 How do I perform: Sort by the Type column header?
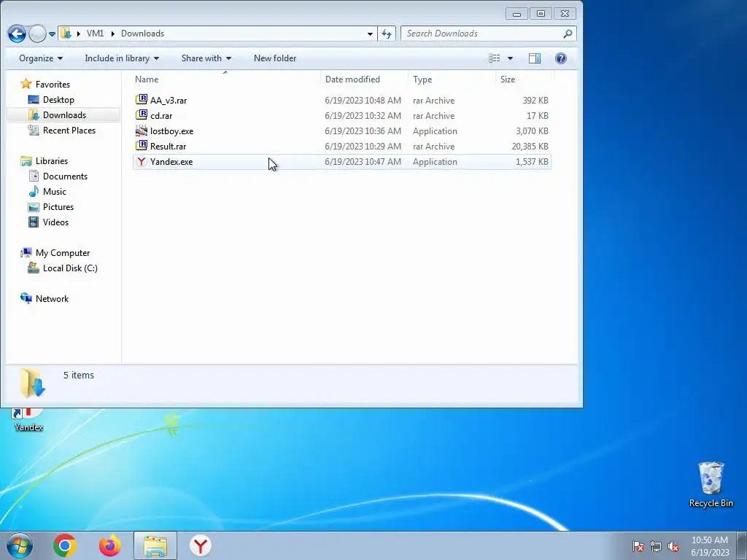coord(452,79)
